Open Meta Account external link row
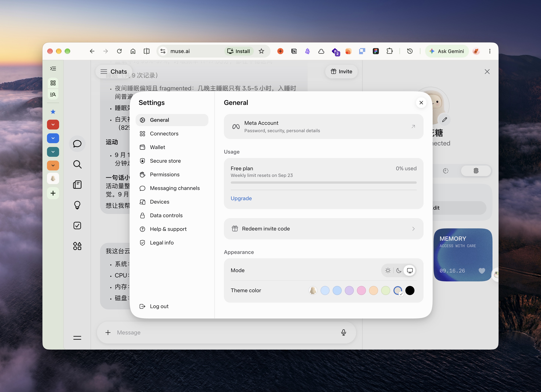 324,127
